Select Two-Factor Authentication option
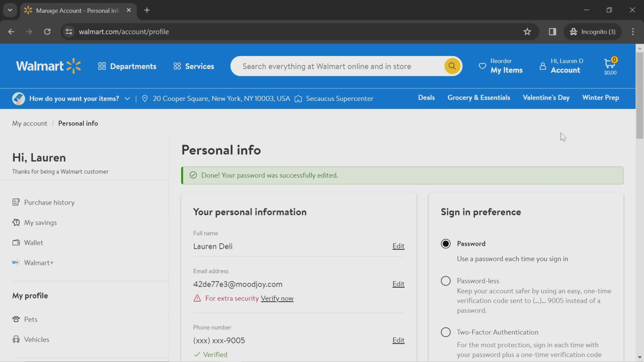Screen dimensions: 644x362 coord(445,332)
